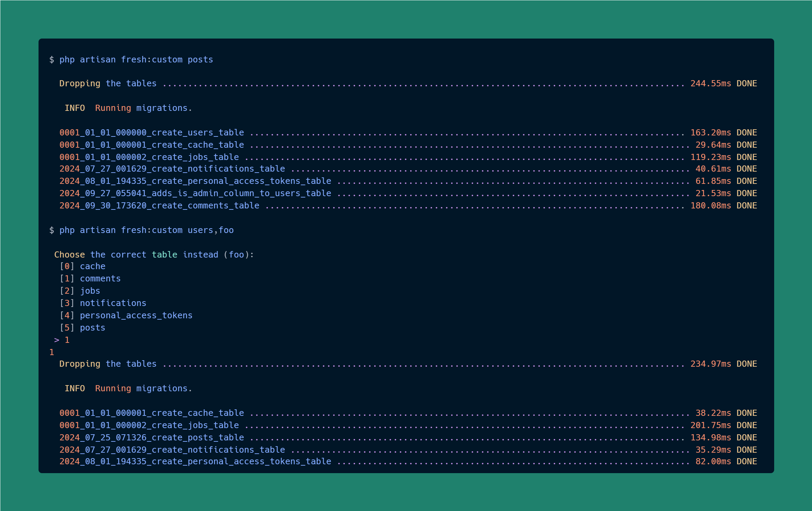
Task: Click the 234.97ms DONE status
Action: point(723,364)
